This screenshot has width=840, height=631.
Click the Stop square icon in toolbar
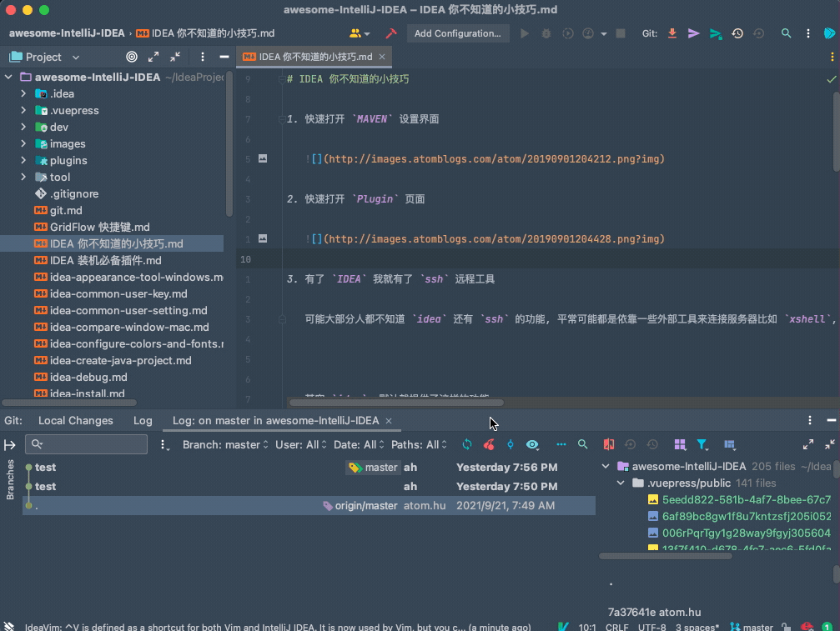point(621,33)
